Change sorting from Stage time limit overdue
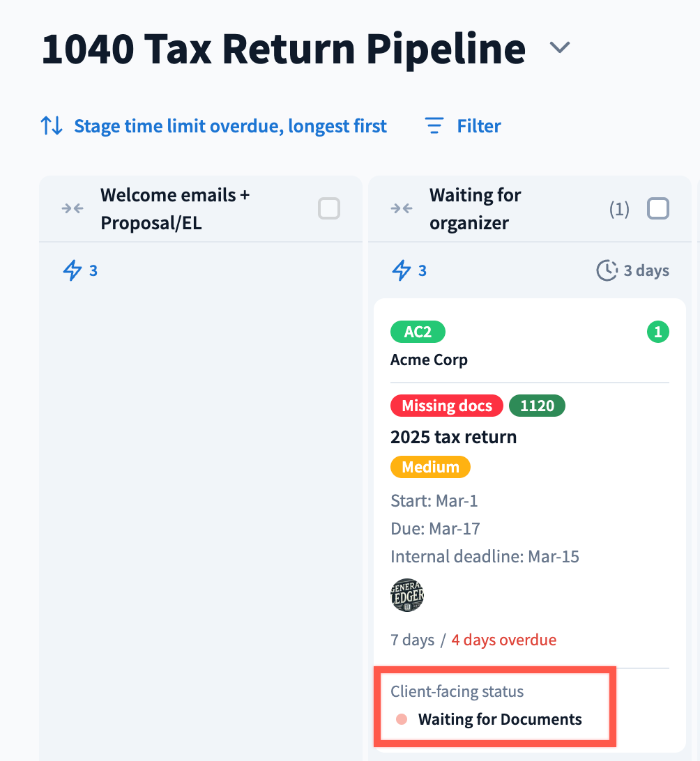 point(230,126)
